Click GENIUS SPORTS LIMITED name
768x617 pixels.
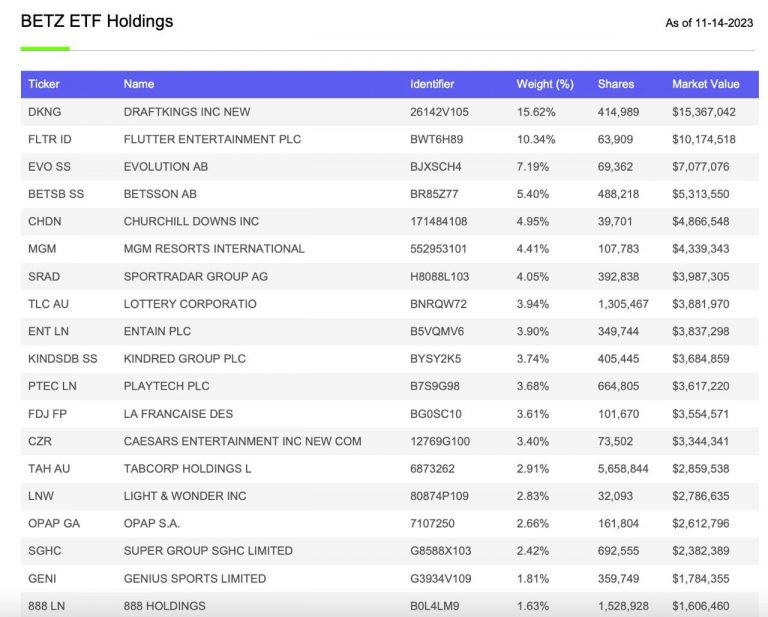tap(195, 579)
